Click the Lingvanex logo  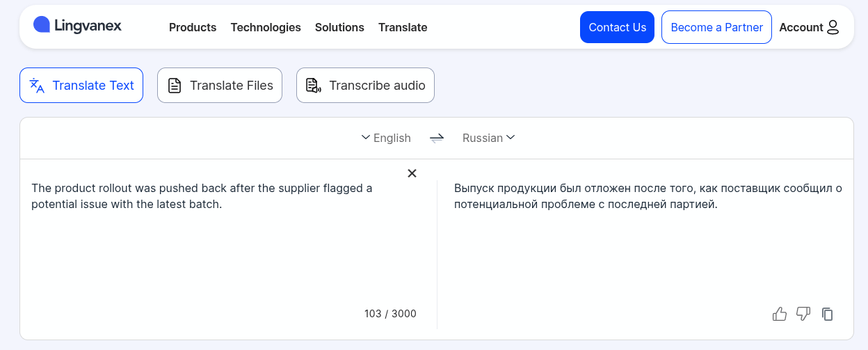pyautogui.click(x=77, y=26)
